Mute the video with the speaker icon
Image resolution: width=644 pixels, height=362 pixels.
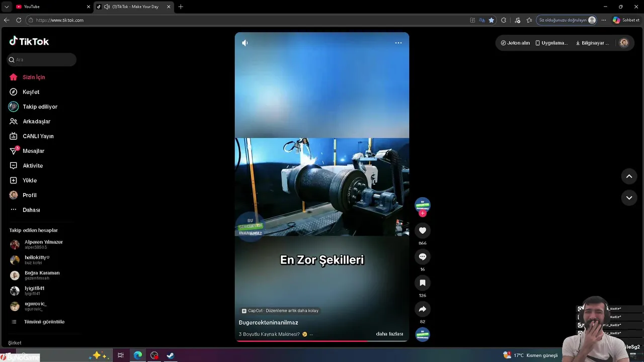[245, 43]
